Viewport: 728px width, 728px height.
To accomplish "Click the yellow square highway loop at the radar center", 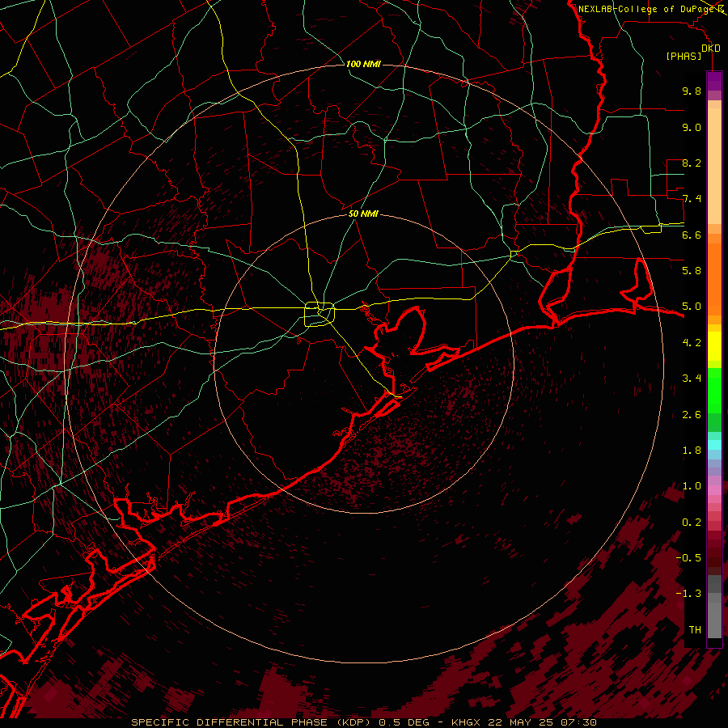I will (x=320, y=314).
